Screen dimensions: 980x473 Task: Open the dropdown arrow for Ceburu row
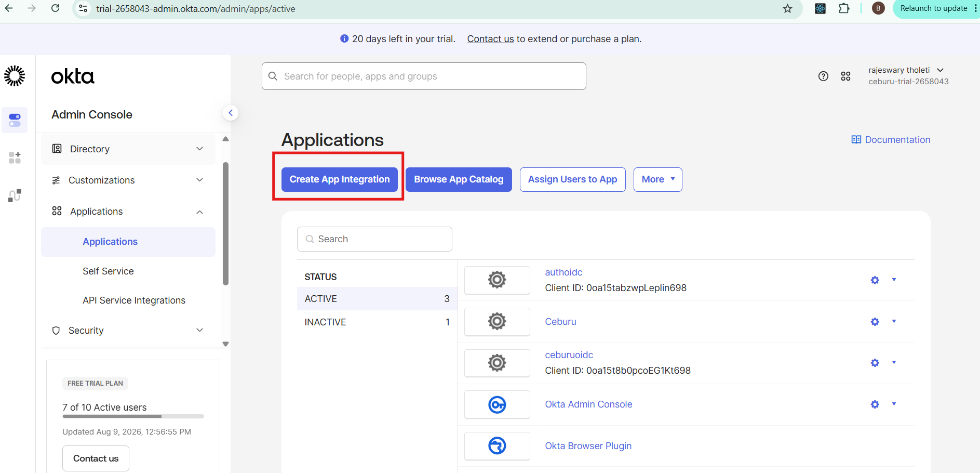tap(894, 321)
